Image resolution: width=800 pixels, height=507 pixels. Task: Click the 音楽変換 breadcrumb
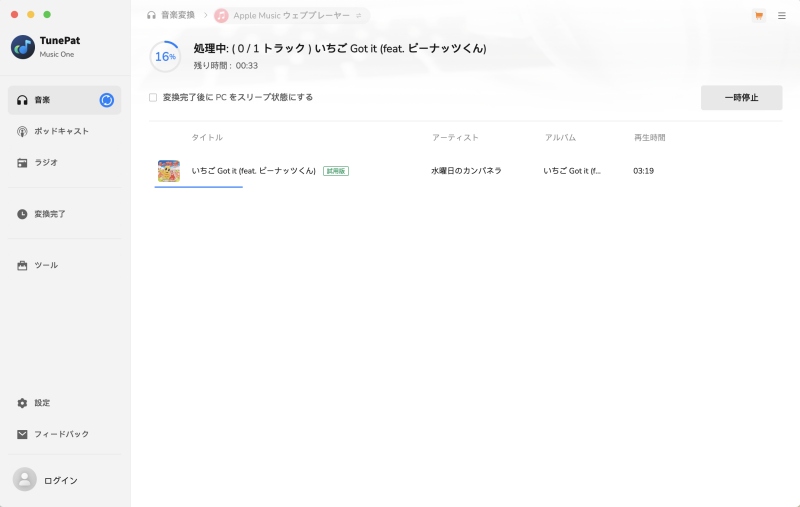tap(178, 15)
